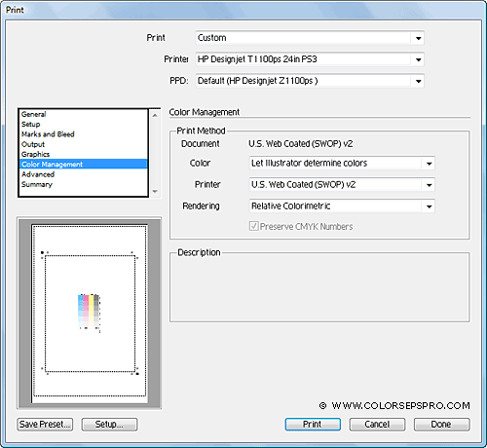The image size is (487, 448).
Task: Expand the Printer selection dropdown
Action: 310,59
